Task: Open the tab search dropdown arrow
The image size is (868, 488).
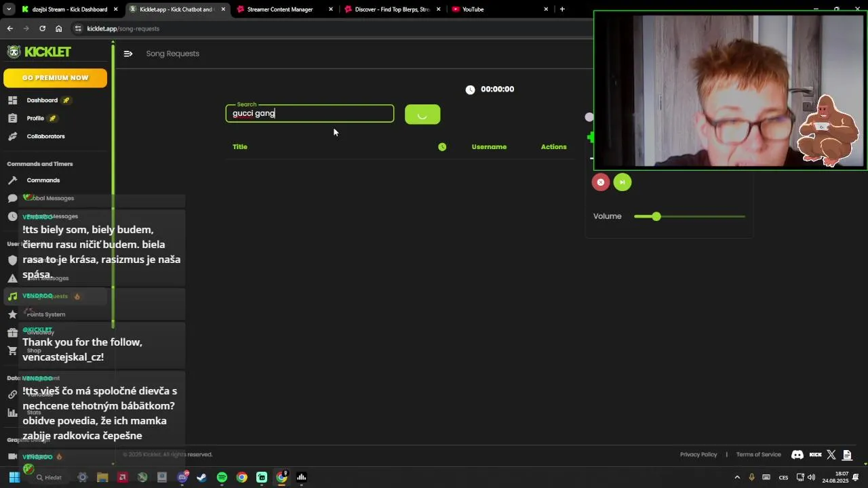Action: click(9, 9)
